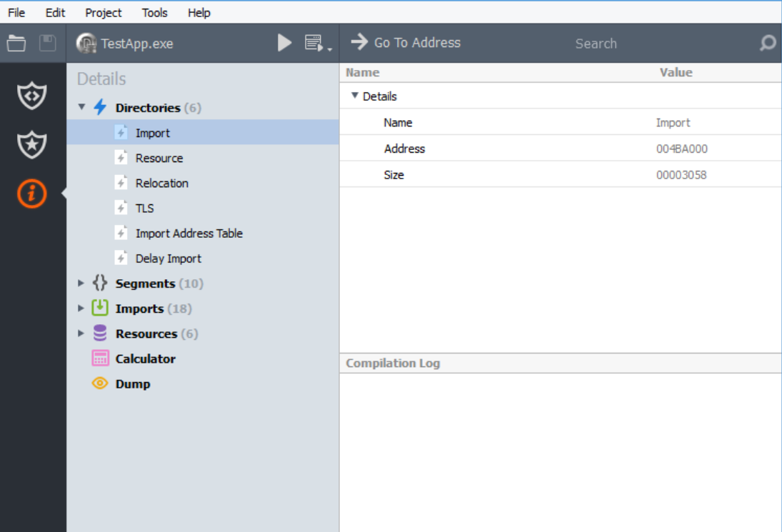
Task: Select the orange info Details sidebar icon
Action: pos(32,194)
